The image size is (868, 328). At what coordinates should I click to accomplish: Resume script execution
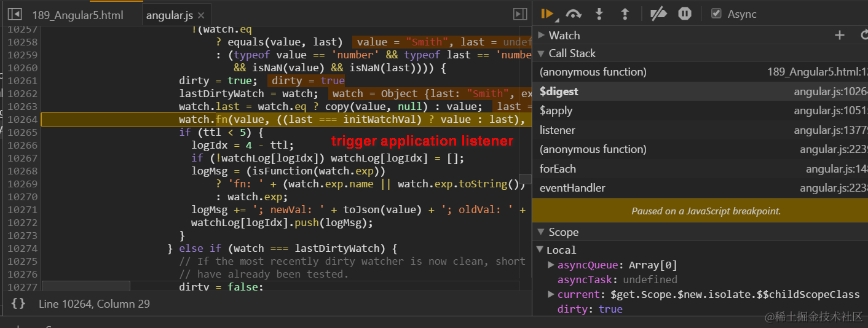point(547,14)
